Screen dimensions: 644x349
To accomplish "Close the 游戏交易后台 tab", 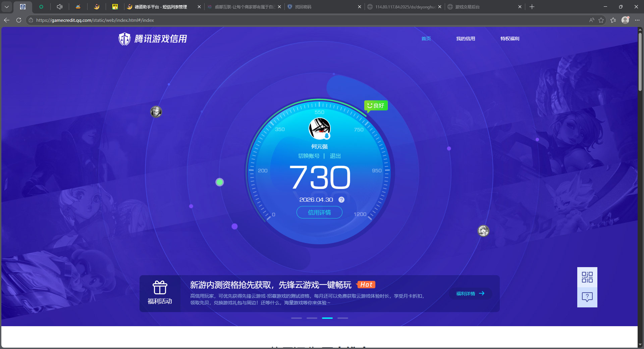I will [x=520, y=7].
